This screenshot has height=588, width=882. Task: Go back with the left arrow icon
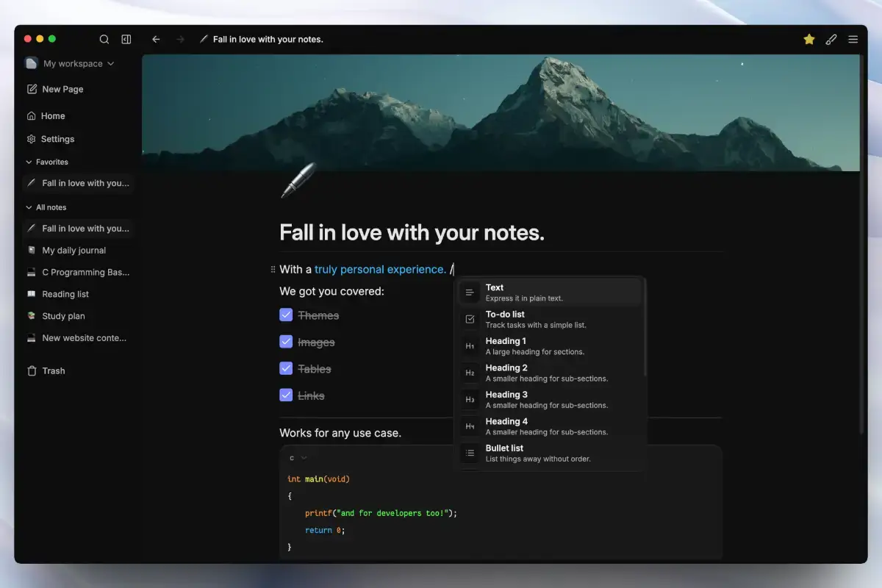click(x=156, y=40)
